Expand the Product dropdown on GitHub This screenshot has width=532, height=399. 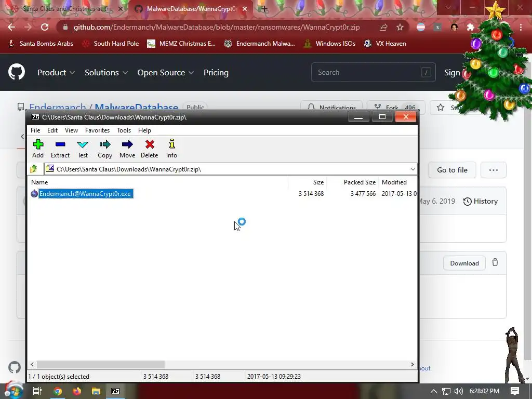click(56, 73)
